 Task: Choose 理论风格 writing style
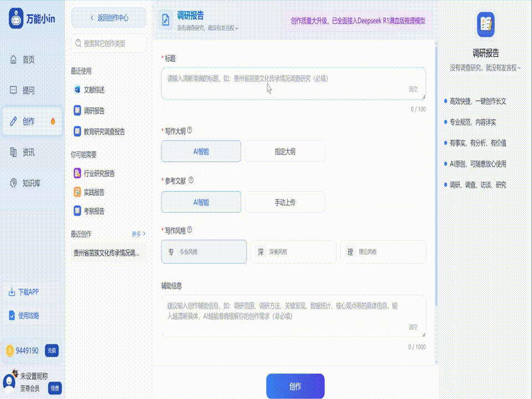tap(383, 252)
